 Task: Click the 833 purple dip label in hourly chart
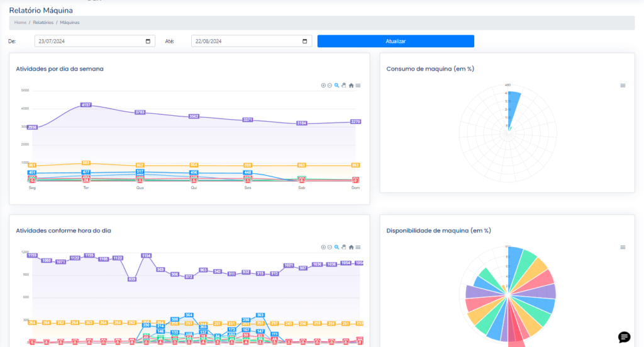coord(132,279)
